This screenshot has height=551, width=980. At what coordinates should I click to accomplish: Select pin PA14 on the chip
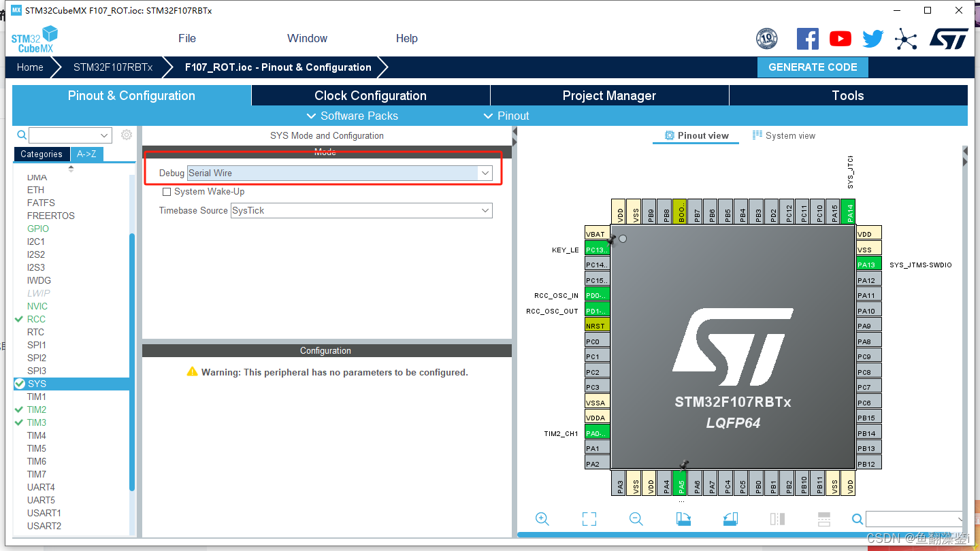tap(848, 212)
